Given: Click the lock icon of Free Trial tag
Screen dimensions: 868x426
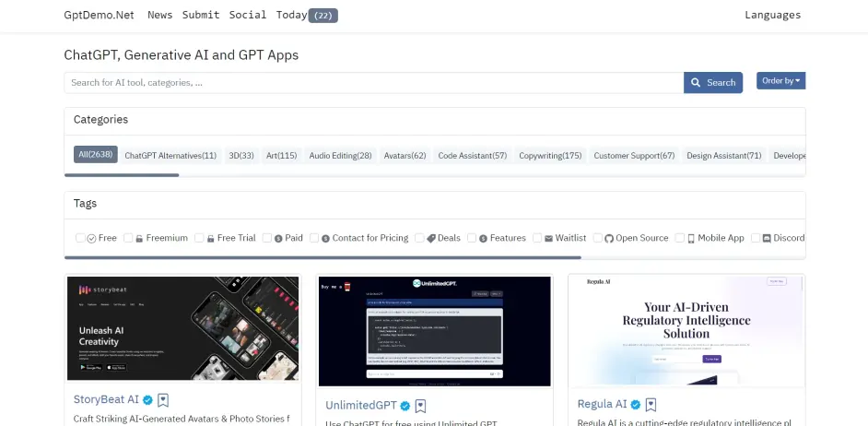Looking at the screenshot, I should pos(210,238).
